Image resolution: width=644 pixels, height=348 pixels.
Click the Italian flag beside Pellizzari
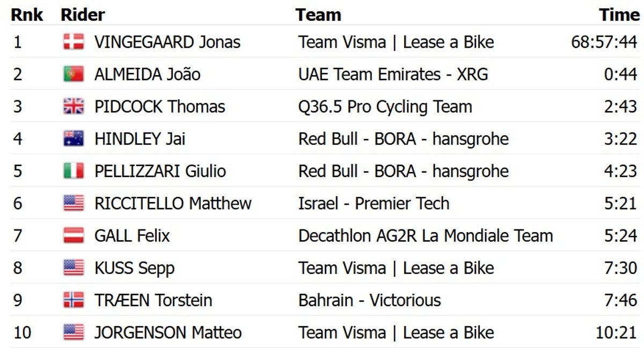pos(74,171)
